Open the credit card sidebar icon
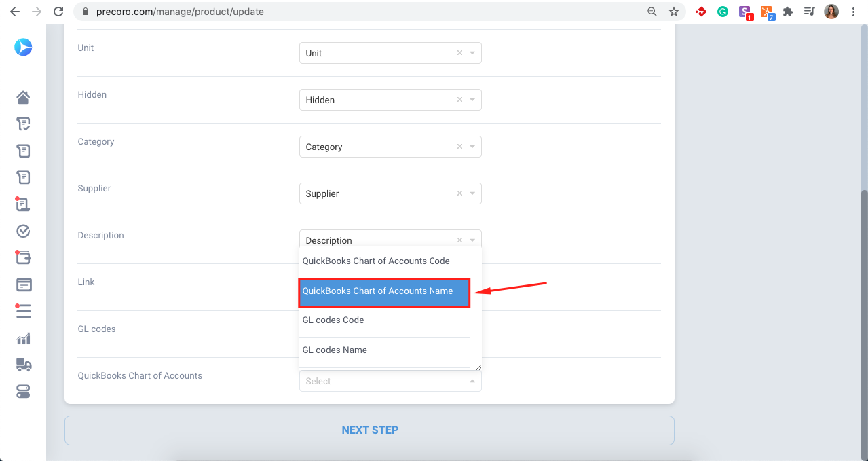Viewport: 868px width, 461px height. [23, 284]
